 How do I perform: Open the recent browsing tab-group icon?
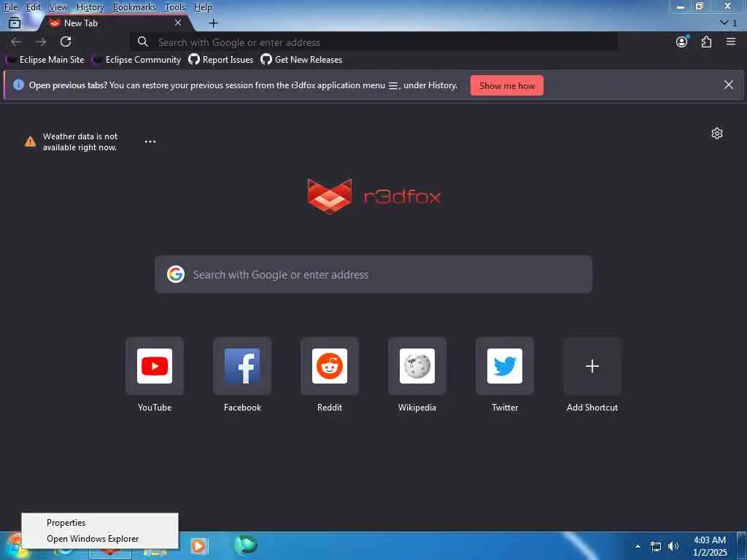(15, 23)
